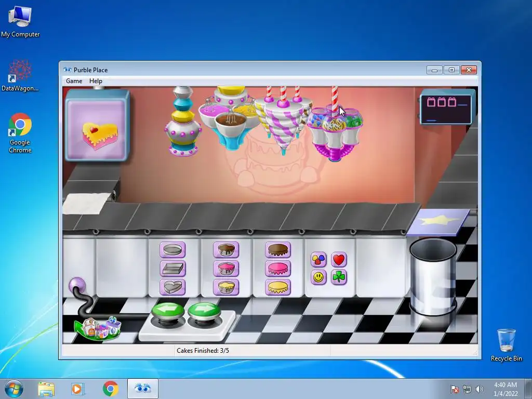Image resolution: width=532 pixels, height=399 pixels.
Task: Open the volume speaker tray icon
Action: click(x=480, y=389)
